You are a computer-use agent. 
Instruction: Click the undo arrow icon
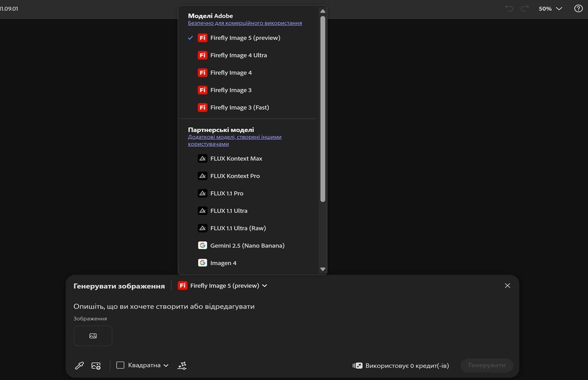pyautogui.click(x=509, y=9)
